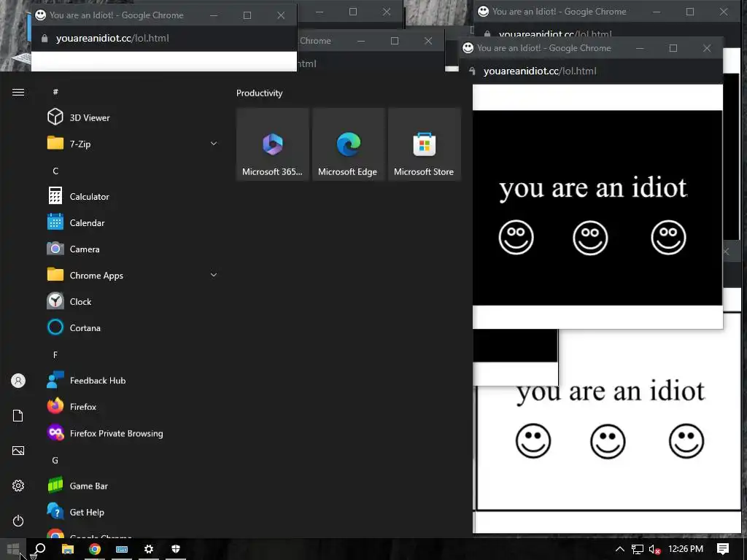Switch to Google Chrome on taskbar
Viewport: 747px width, 560px height.
click(95, 549)
